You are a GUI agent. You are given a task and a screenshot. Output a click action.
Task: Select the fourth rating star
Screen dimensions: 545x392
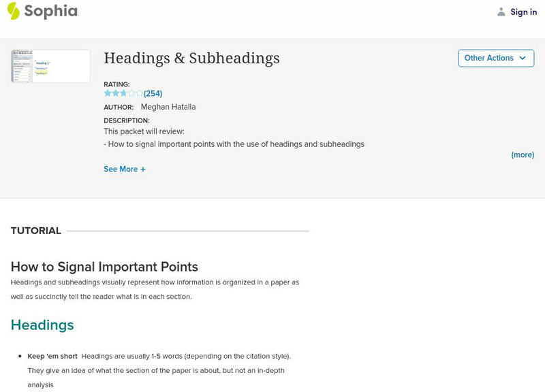point(131,93)
